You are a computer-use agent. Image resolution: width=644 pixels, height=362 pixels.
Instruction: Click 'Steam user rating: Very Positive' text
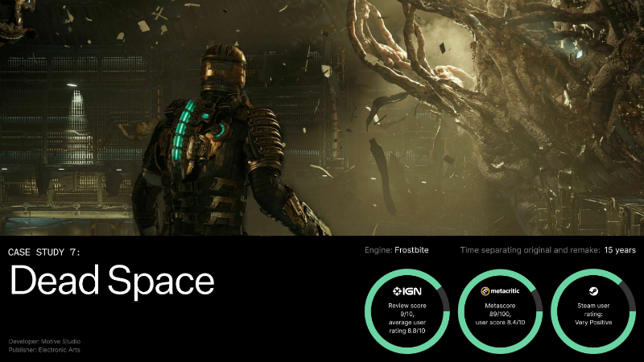coord(593,314)
